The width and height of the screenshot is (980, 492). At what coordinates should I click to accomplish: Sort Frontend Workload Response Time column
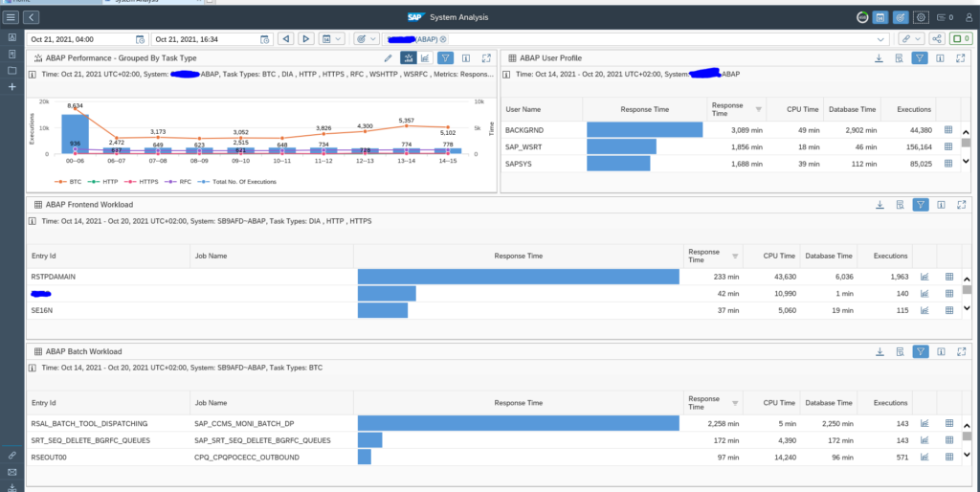tap(735, 256)
